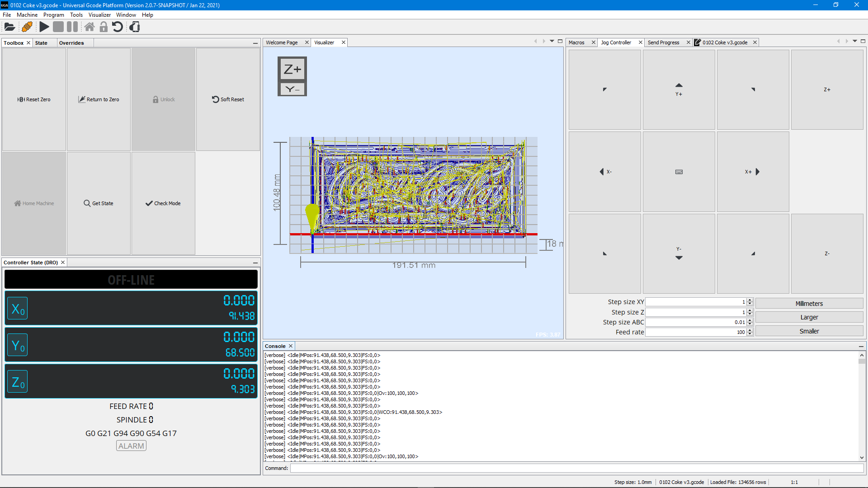Click the keyboard icon in jog pad
The width and height of the screenshot is (868, 488).
click(x=679, y=172)
